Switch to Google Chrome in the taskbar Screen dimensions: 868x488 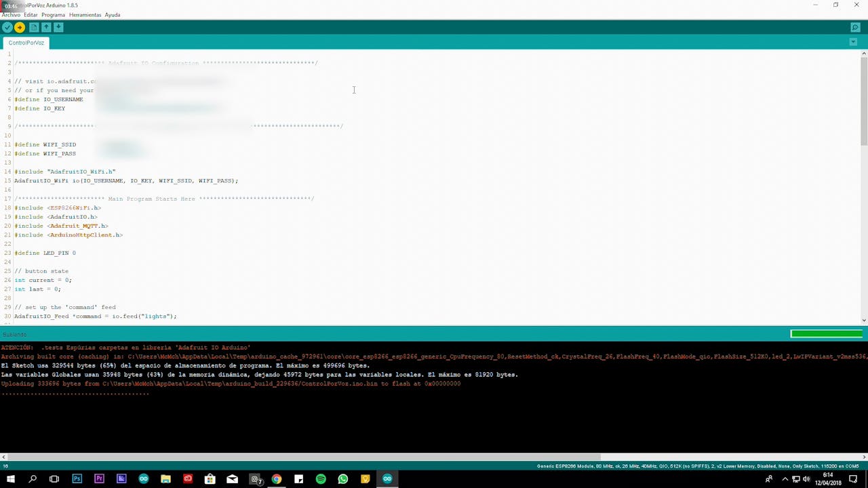[x=277, y=479]
